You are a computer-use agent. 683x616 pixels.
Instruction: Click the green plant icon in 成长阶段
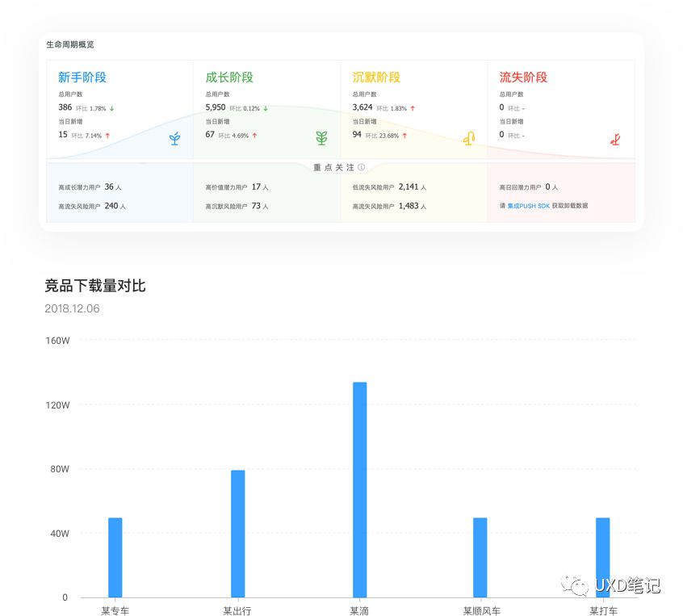(321, 139)
